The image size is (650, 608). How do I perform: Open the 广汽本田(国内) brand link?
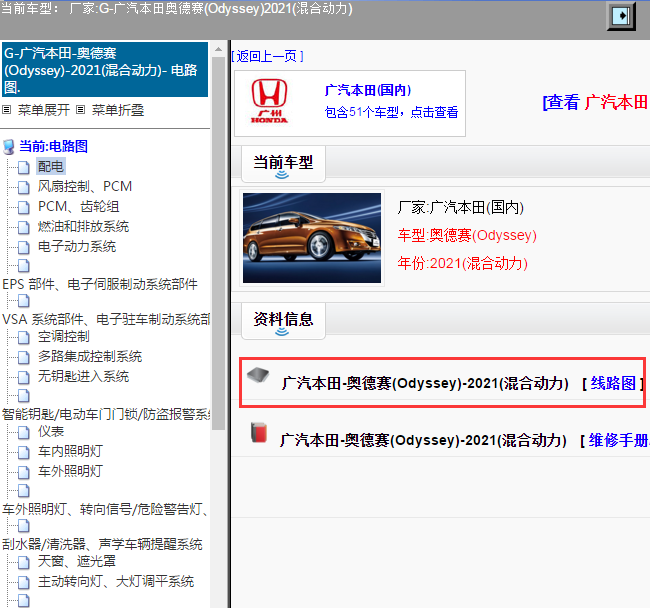[368, 90]
